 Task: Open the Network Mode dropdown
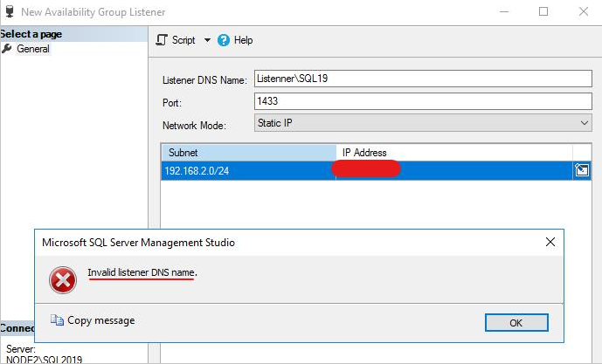click(x=423, y=123)
